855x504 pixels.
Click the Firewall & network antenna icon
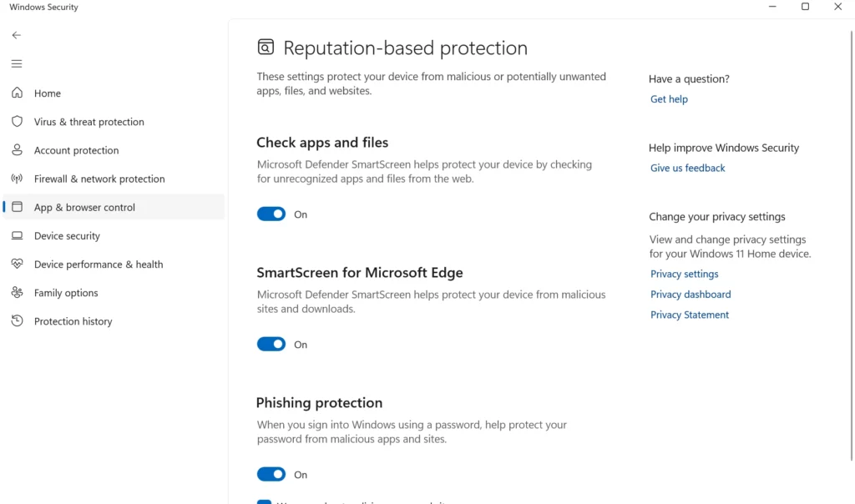pos(17,179)
